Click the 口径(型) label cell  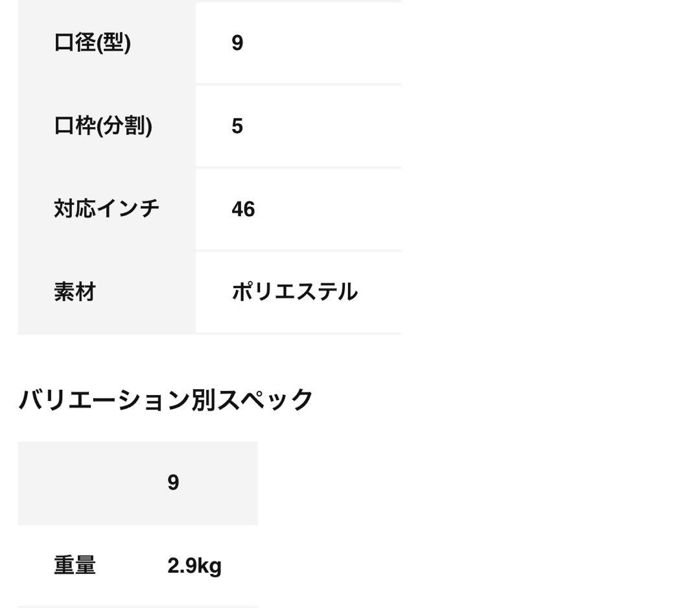click(93, 43)
